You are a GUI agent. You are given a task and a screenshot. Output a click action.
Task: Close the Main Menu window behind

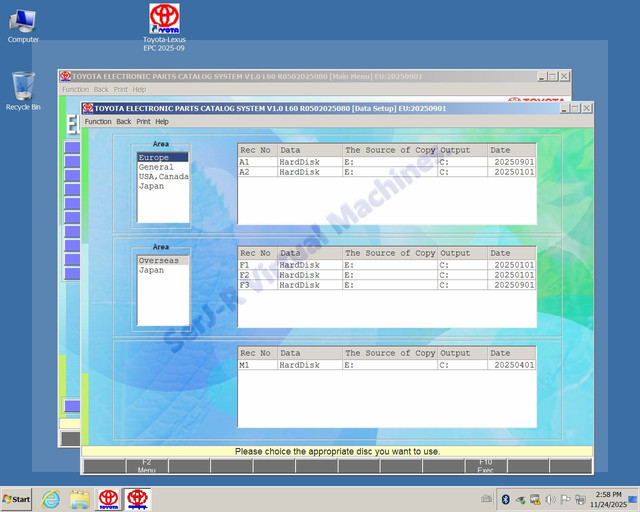564,76
